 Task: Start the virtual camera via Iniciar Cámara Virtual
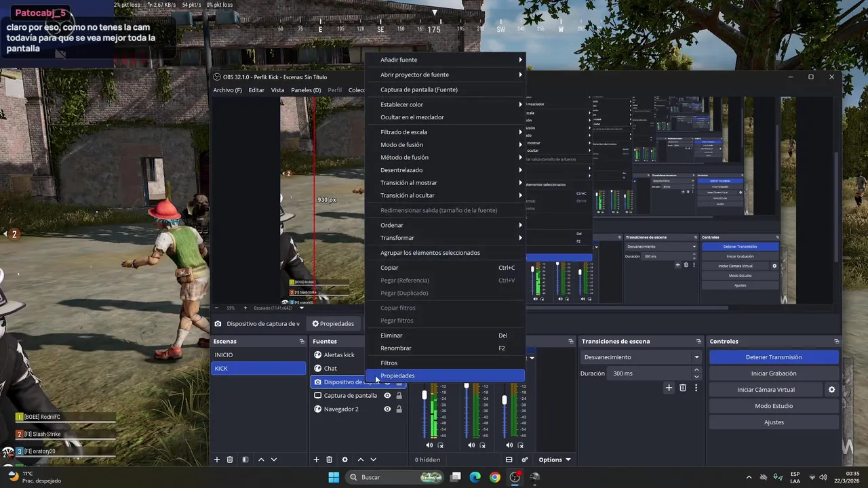pyautogui.click(x=766, y=390)
